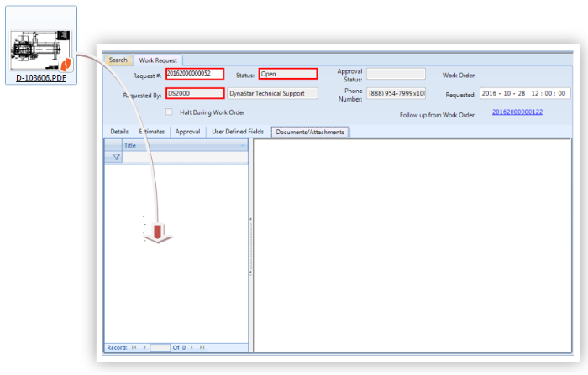Open follow-up work order link 20162000000122

[x=517, y=112]
